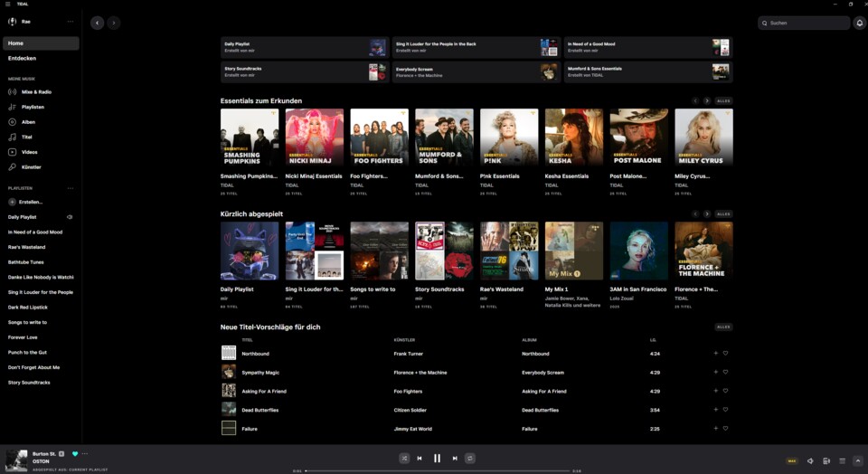The height and width of the screenshot is (474, 868).
Task: Add Sympathy Magic with plus icon
Action: (716, 372)
